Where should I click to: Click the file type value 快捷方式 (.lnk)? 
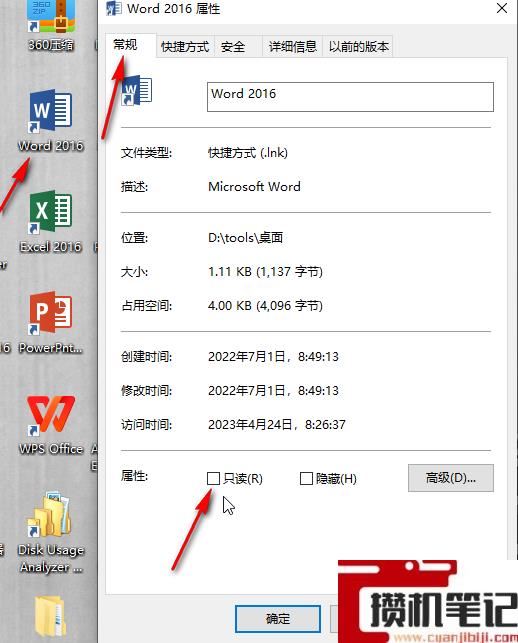click(248, 153)
